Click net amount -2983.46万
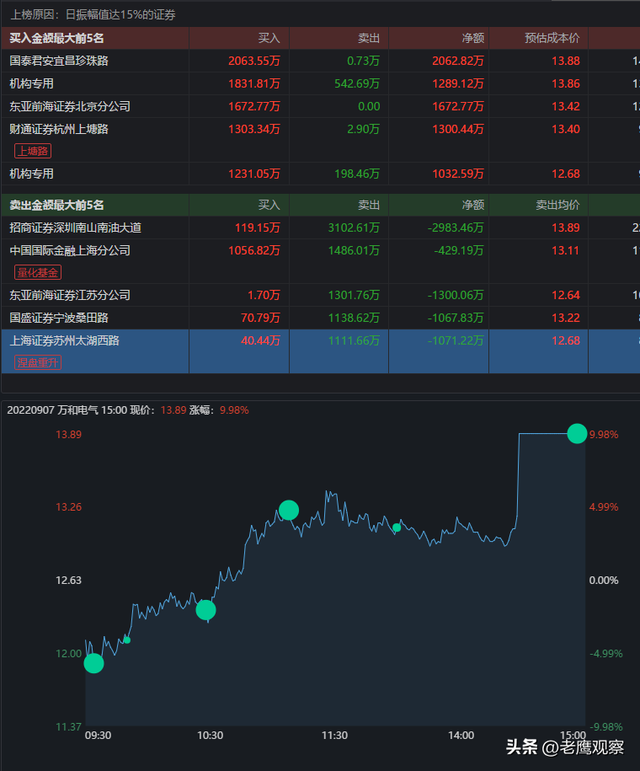The image size is (640, 771). click(456, 228)
